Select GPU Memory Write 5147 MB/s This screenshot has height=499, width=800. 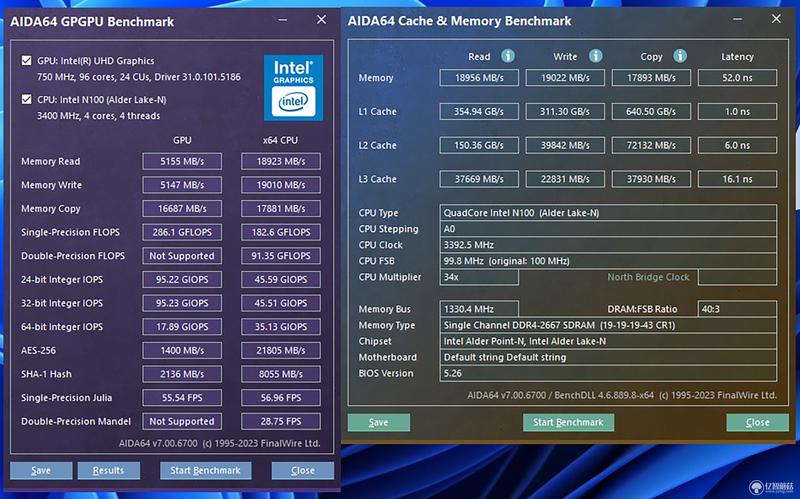[182, 185]
